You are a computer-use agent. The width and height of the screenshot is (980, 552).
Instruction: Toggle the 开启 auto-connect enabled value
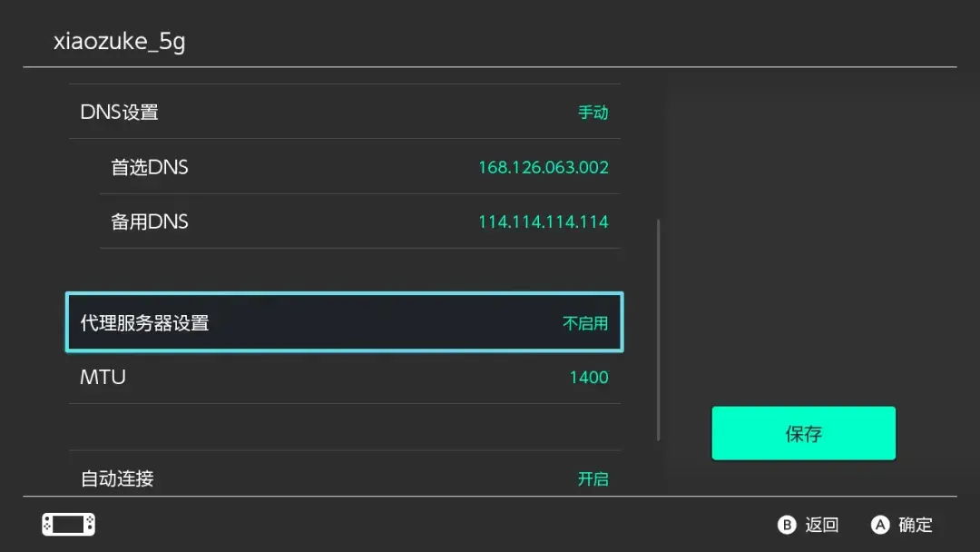(x=593, y=478)
